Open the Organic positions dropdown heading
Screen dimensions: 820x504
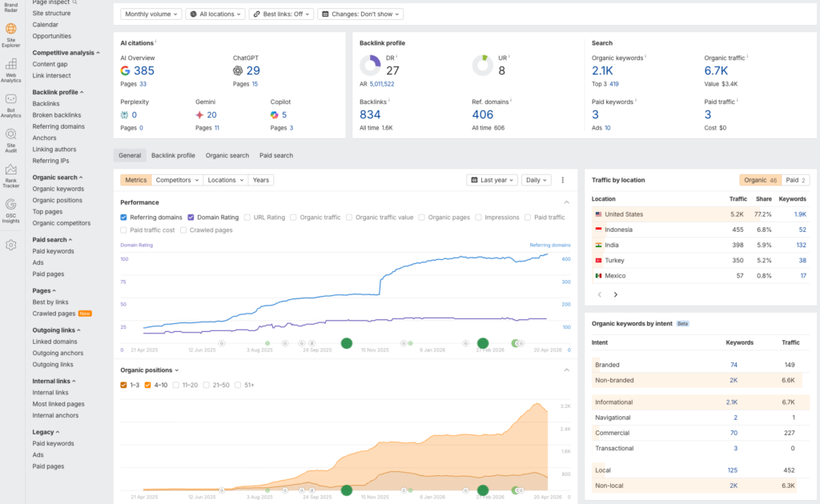tap(150, 370)
